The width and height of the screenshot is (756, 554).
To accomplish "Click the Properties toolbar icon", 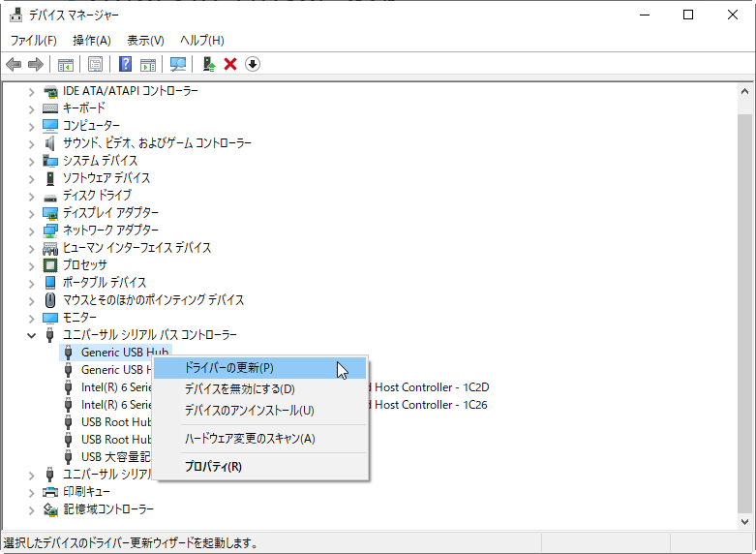I will (96, 64).
